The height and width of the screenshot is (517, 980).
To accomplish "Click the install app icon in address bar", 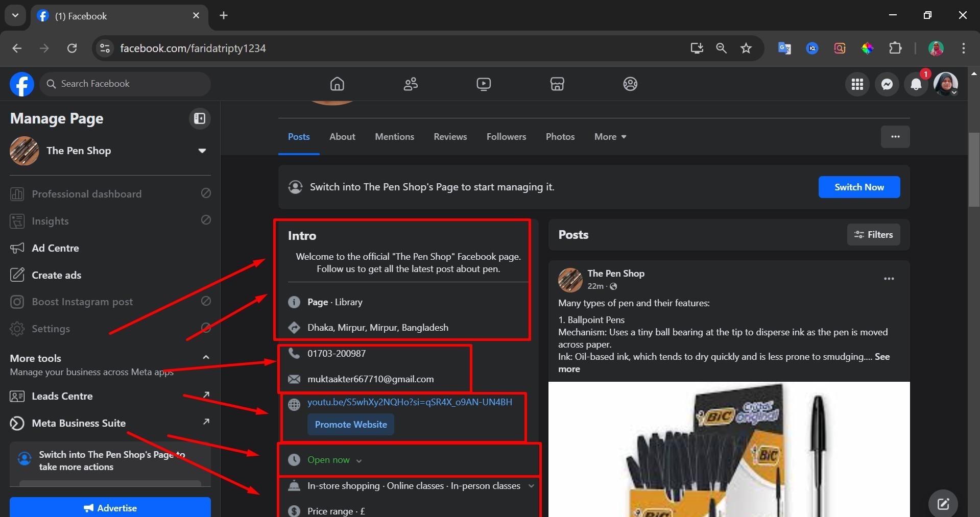I will 697,48.
